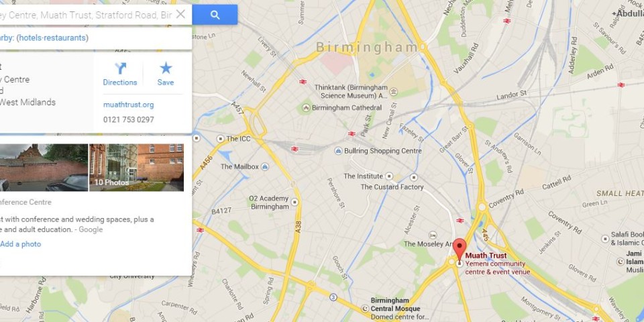Screen dimensions: 644x322
Task: Select Birmingham Cathedral map marker
Action: point(306,107)
